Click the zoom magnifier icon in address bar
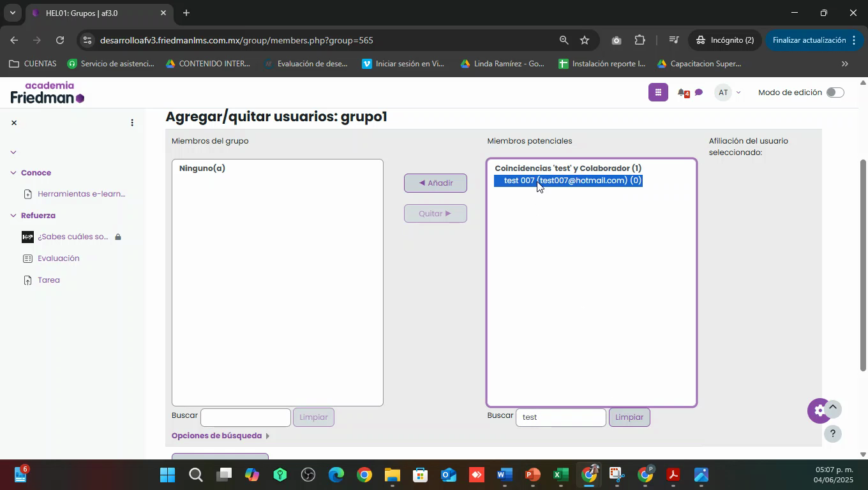Screen dimensions: 868x490 click(x=564, y=40)
